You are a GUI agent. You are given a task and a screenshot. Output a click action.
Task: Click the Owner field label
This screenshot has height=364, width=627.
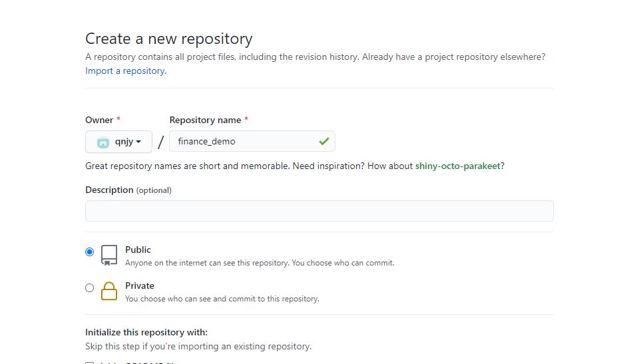click(99, 120)
